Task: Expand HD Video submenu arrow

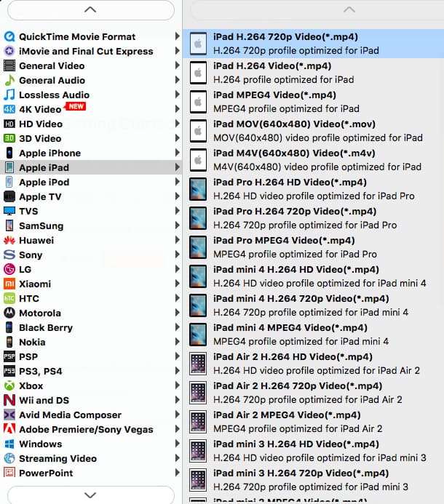Action: [x=177, y=124]
